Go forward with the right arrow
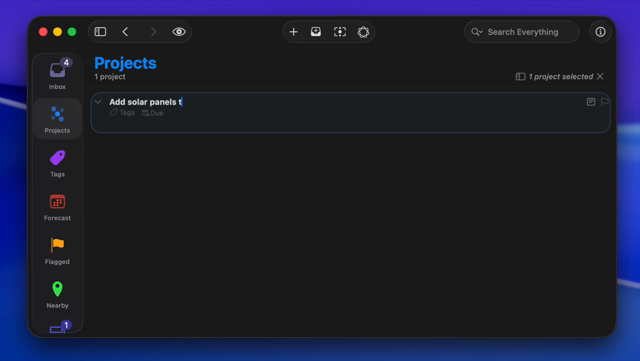 [x=153, y=32]
